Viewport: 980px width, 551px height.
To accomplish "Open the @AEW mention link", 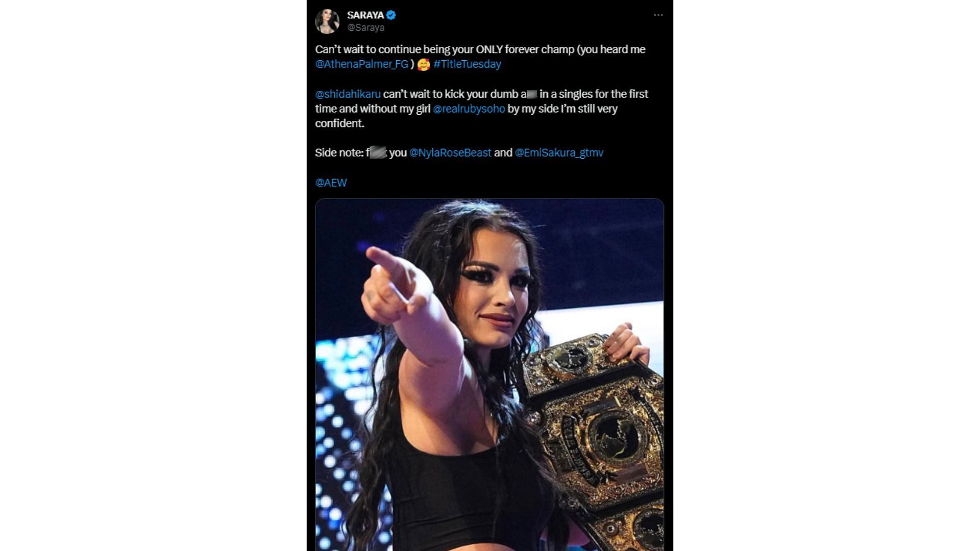I will point(331,183).
